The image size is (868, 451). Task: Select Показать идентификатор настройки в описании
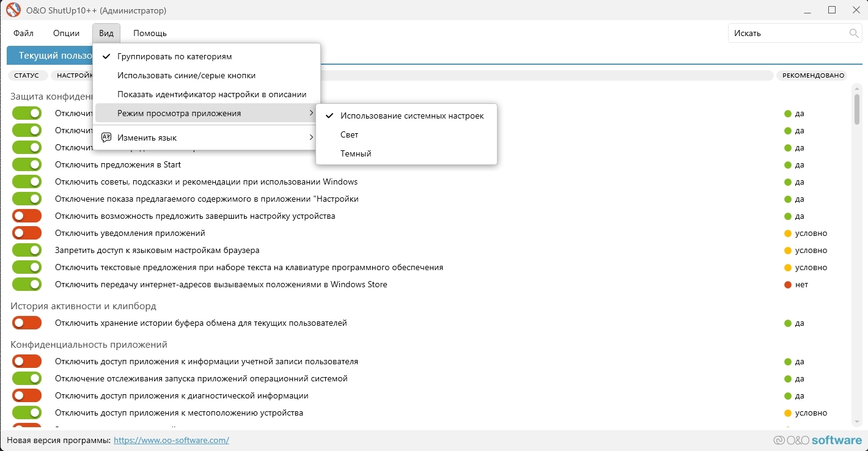[x=206, y=94]
